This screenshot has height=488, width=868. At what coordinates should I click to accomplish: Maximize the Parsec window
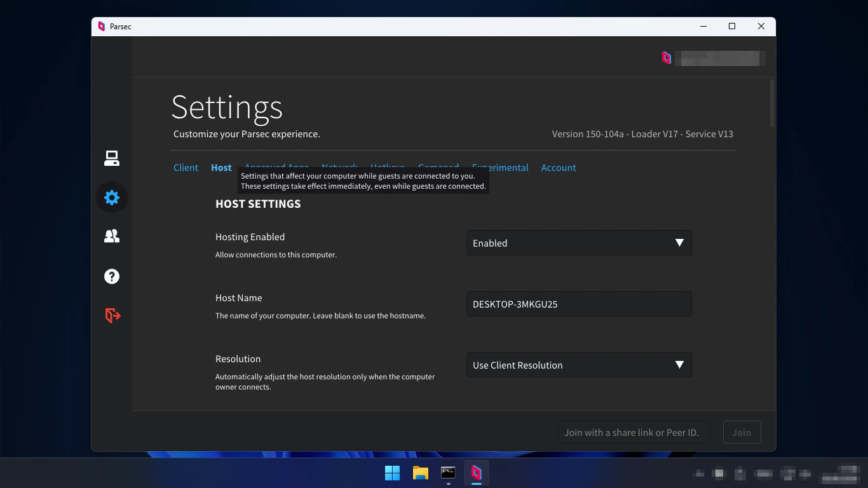pyautogui.click(x=732, y=27)
